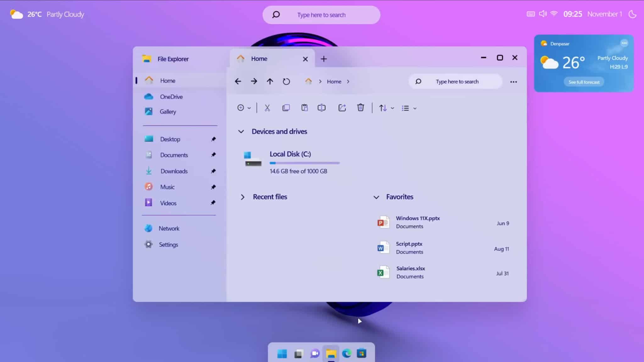Select the Cut tool in the toolbar
The width and height of the screenshot is (644, 362).
267,108
